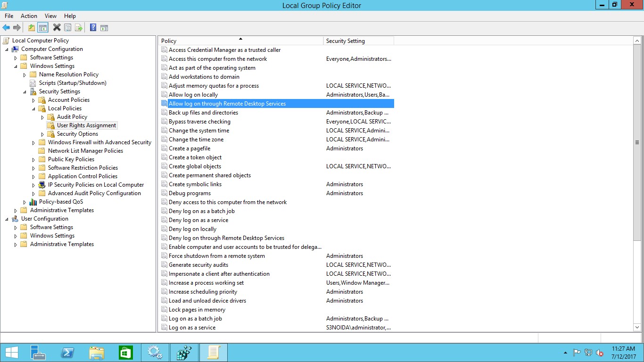The image size is (644, 362).
Task: Click policy icon beside Create a pagefile
Action: pyautogui.click(x=164, y=148)
